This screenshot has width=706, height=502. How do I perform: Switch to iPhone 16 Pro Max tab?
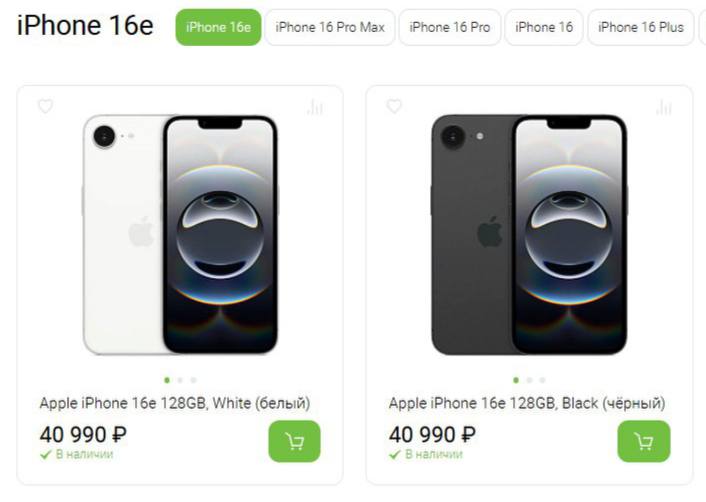[x=330, y=27]
